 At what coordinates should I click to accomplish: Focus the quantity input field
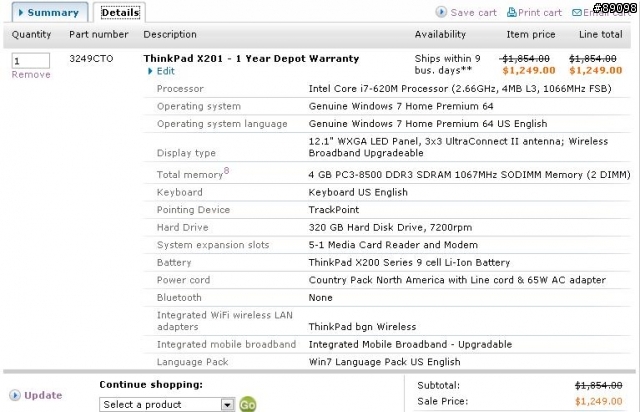pyautogui.click(x=31, y=61)
